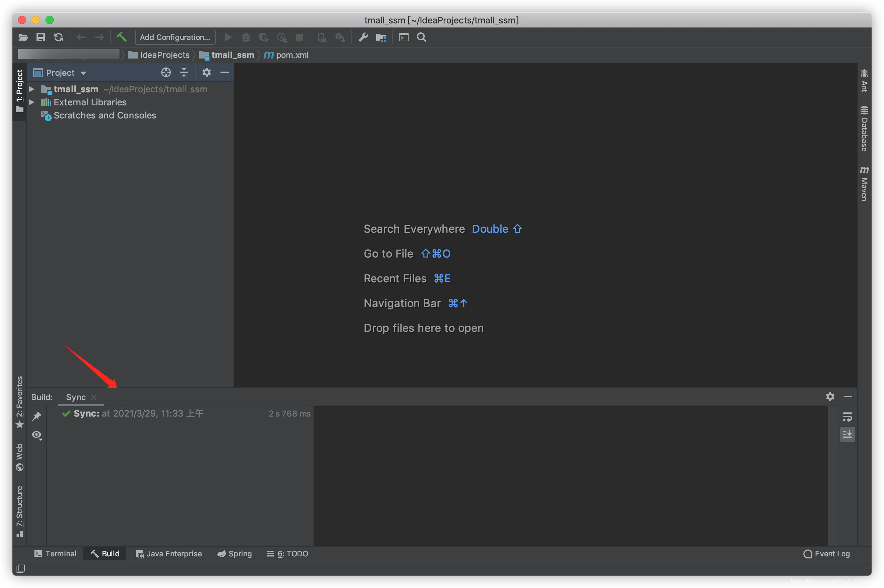Image resolution: width=884 pixels, height=588 pixels.
Task: Open Search Everywhere magnifier icon
Action: pyautogui.click(x=421, y=37)
